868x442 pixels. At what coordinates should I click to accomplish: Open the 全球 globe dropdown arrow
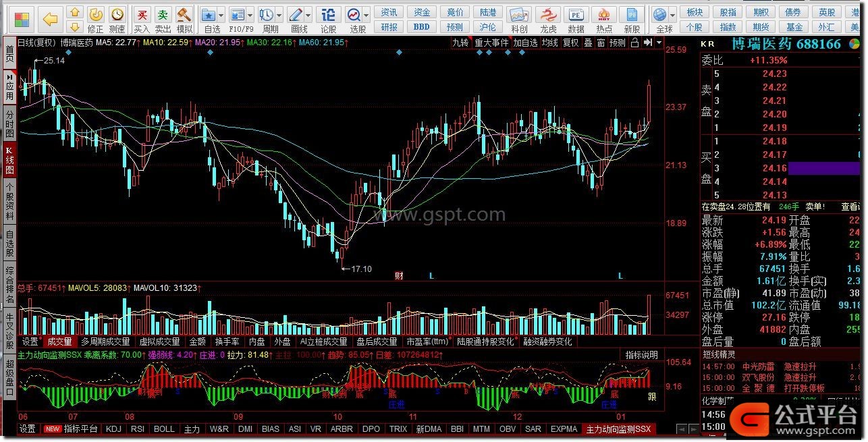pos(672,15)
